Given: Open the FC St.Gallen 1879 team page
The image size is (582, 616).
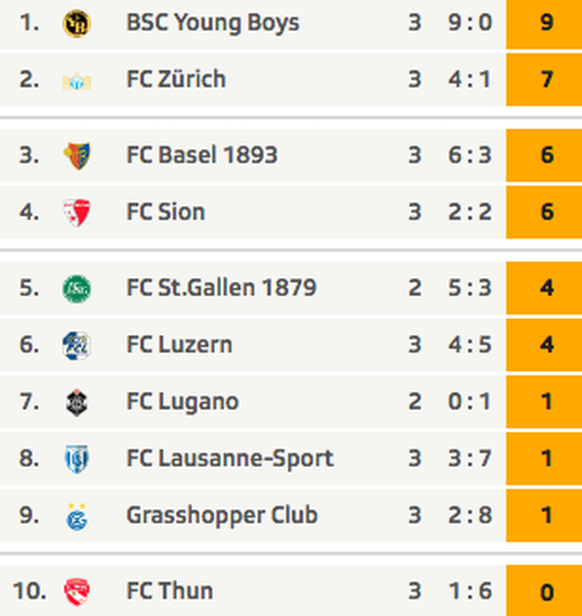Looking at the screenshot, I should pos(221,287).
